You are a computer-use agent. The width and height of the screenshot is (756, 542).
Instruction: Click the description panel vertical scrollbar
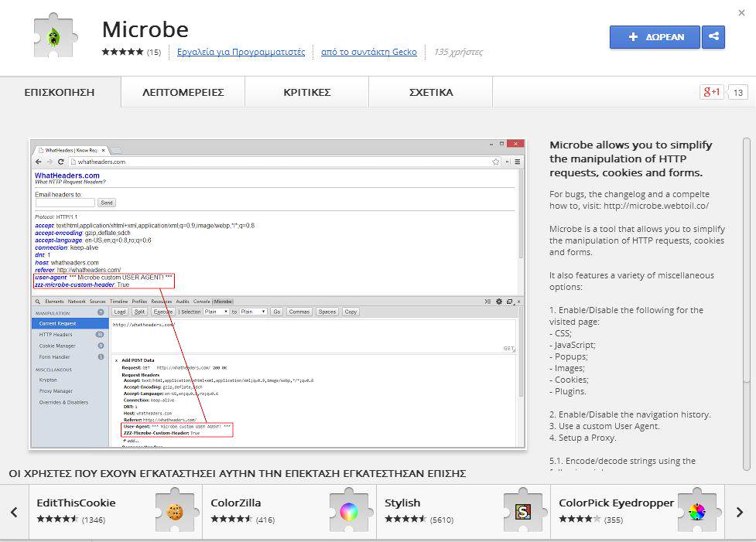(x=746, y=302)
